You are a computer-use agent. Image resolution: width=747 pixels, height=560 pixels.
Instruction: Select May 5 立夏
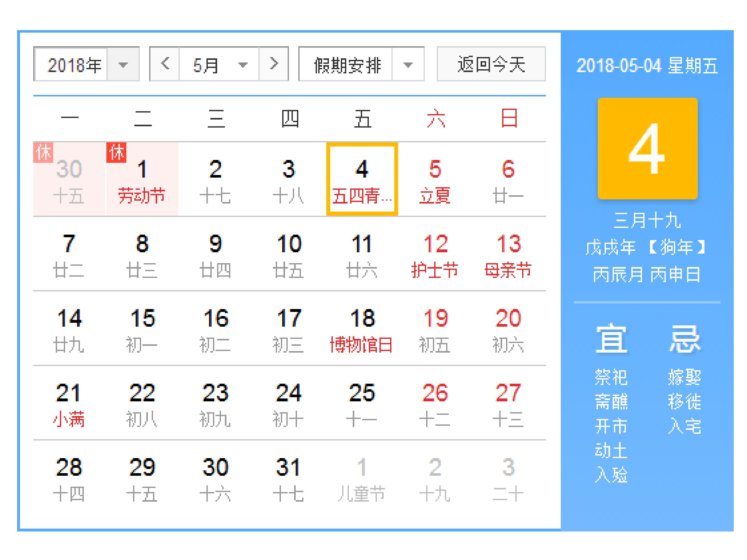[x=435, y=179]
